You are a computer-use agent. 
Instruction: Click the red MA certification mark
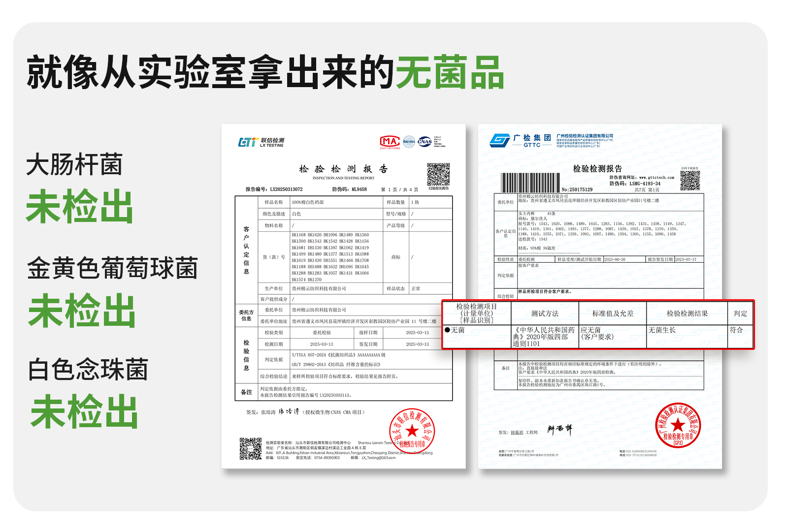[390, 142]
